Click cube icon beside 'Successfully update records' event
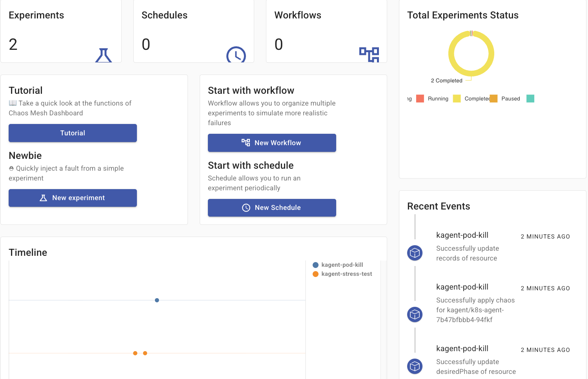 [x=415, y=253]
